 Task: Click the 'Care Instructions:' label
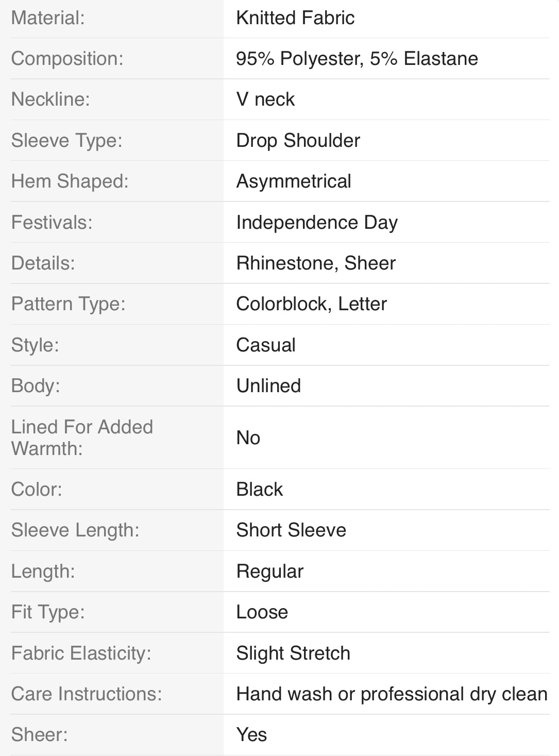(x=87, y=694)
